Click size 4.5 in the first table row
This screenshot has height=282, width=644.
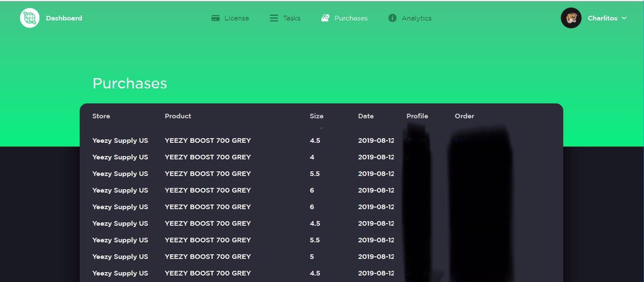pyautogui.click(x=314, y=140)
